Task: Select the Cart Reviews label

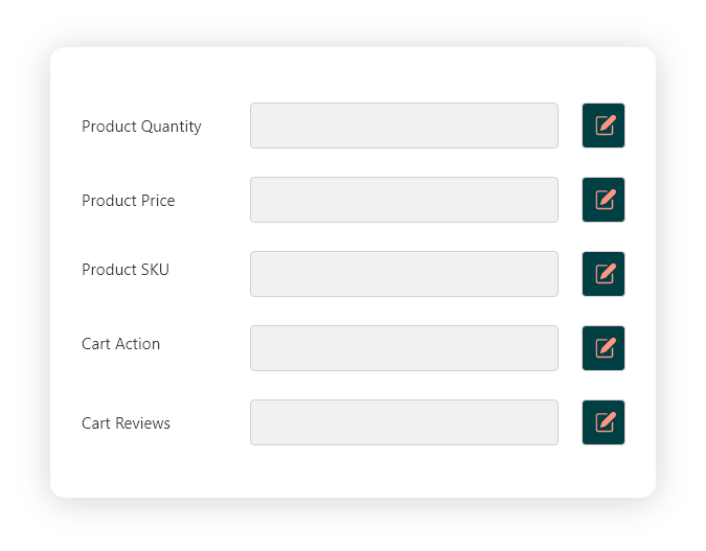Action: tap(126, 423)
